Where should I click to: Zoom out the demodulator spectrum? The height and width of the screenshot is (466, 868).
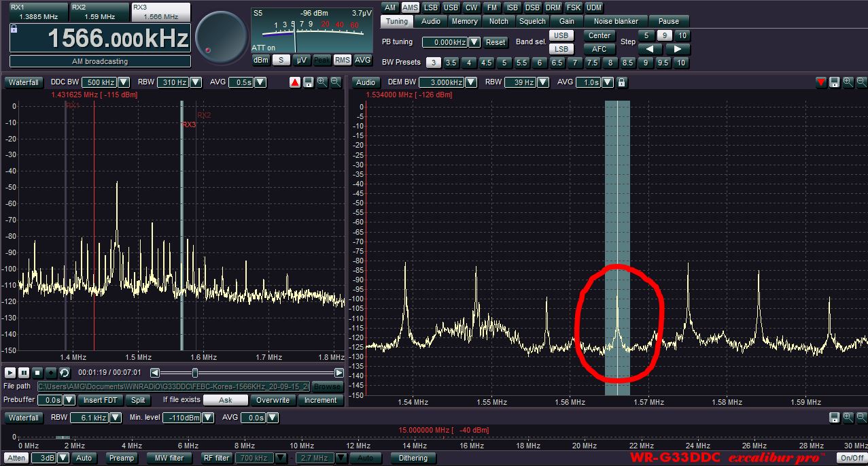point(861,82)
